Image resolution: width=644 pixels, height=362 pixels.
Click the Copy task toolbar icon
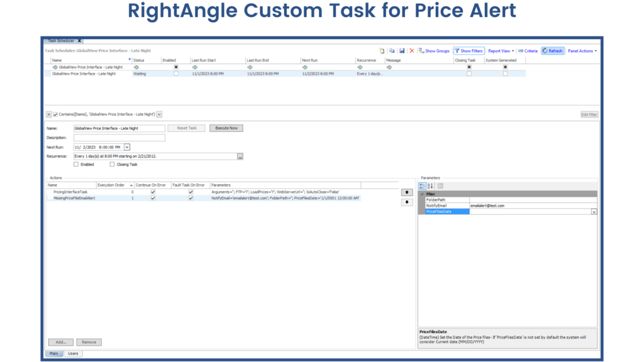click(x=392, y=51)
